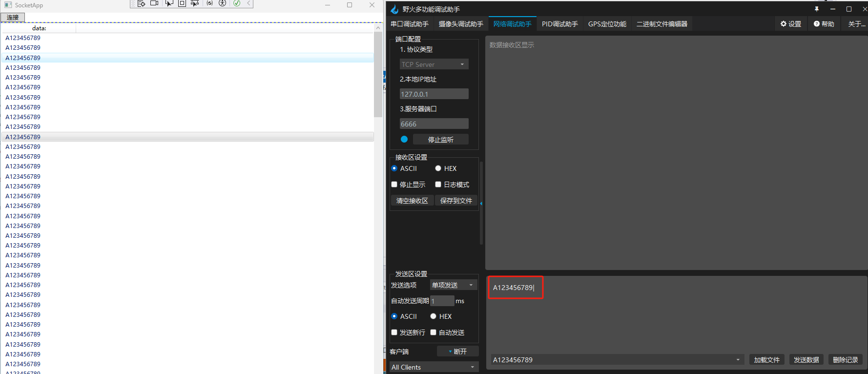This screenshot has height=374, width=868.
Task: Open the binding failures braces icon
Action: point(209,3)
